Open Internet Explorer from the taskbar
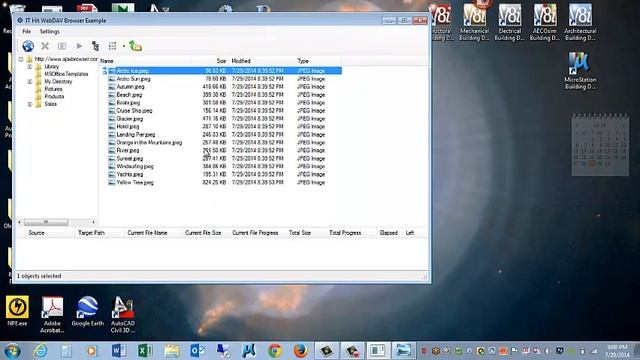Screen dimensions: 640x360 [x=40, y=351]
